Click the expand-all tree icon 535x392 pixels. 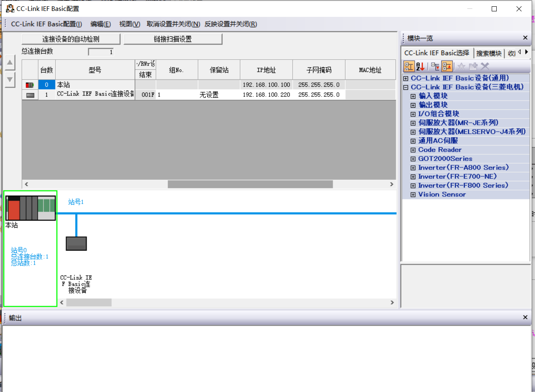[435, 66]
